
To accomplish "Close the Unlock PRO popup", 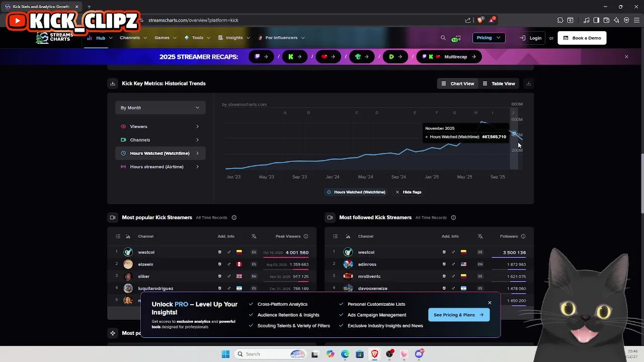I will click(x=490, y=303).
